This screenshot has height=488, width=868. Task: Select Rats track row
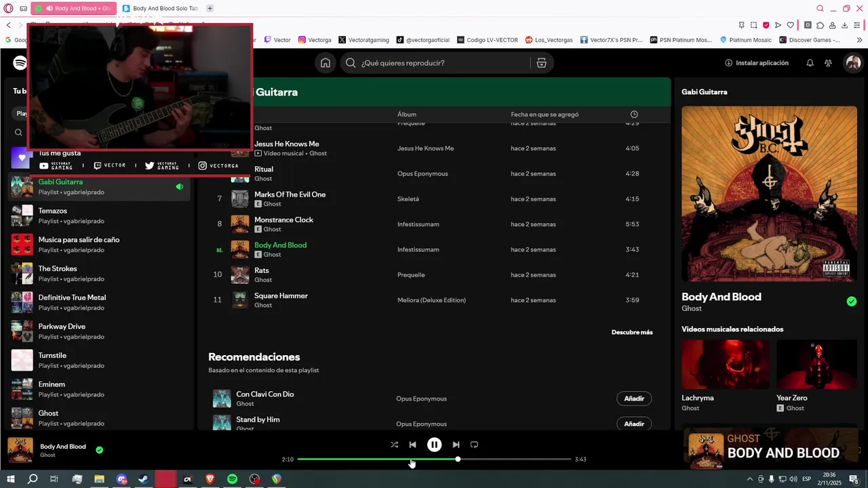(x=434, y=274)
